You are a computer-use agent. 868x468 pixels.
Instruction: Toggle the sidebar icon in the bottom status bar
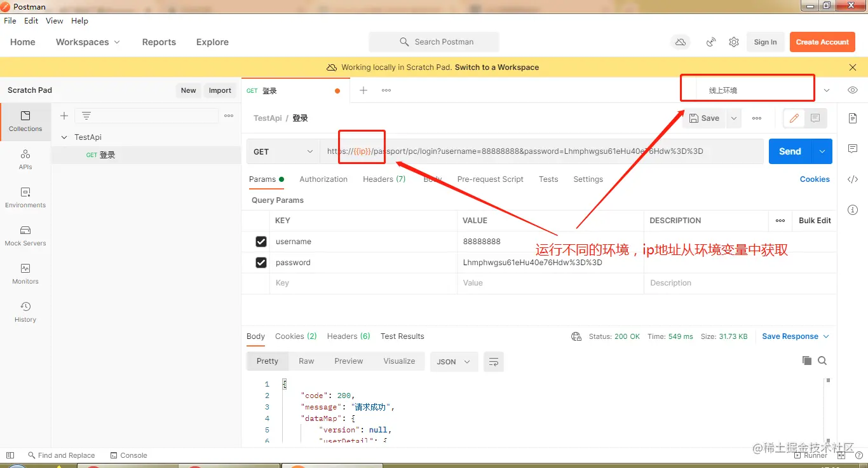10,455
